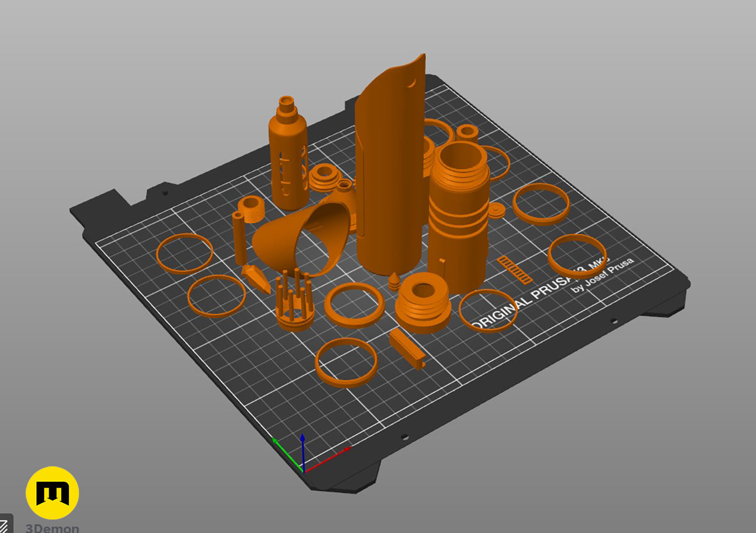This screenshot has width=756, height=533.
Task: Select the slotted bottle-shaped part with cutouts
Action: 288,153
